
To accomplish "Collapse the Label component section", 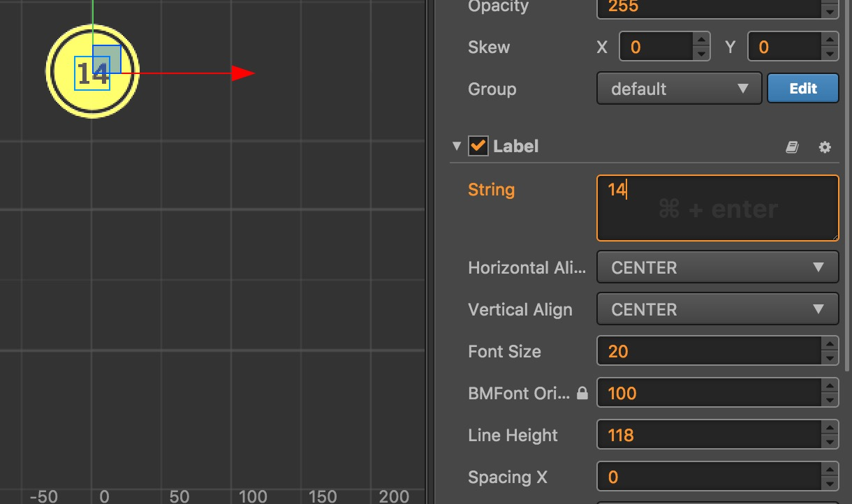I will click(x=457, y=147).
